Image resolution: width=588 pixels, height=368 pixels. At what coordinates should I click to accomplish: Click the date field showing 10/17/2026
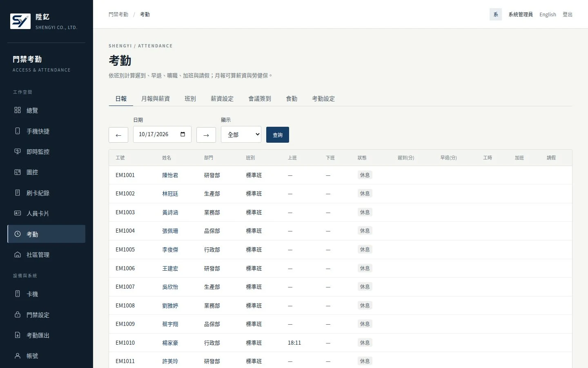(x=162, y=134)
